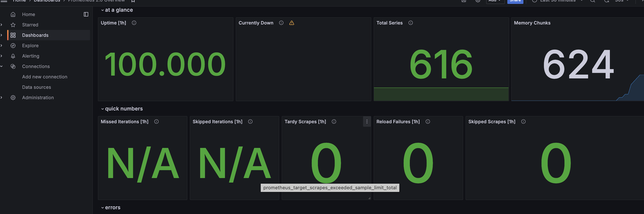Collapse the Connections section chevron

[x=2, y=66]
